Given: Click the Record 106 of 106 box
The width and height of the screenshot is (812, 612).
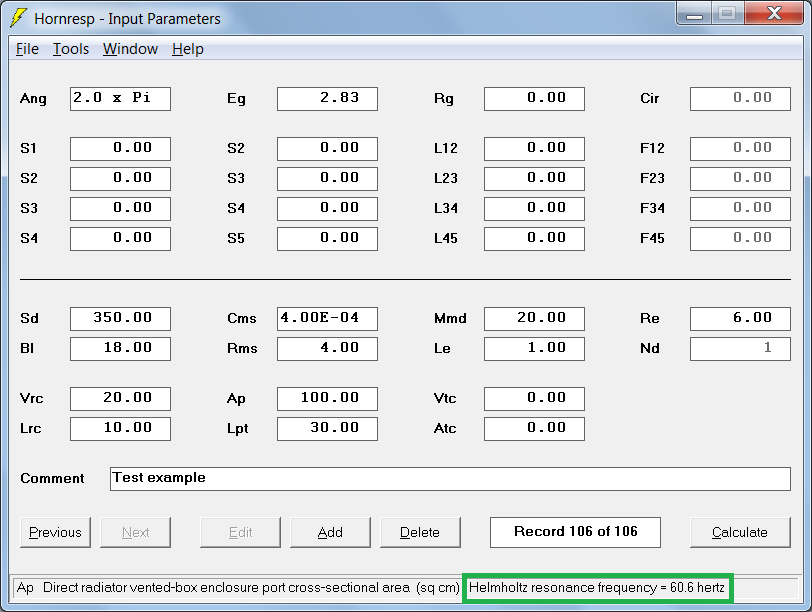Looking at the screenshot, I should tap(575, 532).
